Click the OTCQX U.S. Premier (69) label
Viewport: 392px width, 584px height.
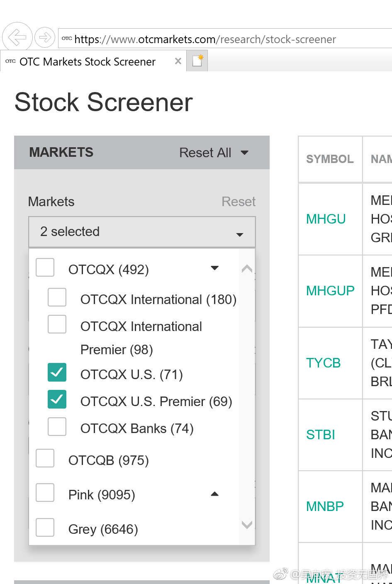[x=156, y=401]
